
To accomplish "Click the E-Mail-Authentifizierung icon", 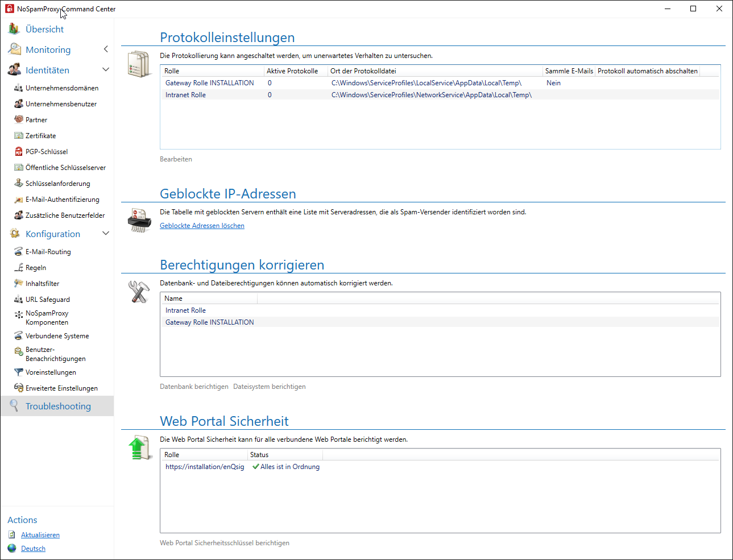I will pos(19,200).
